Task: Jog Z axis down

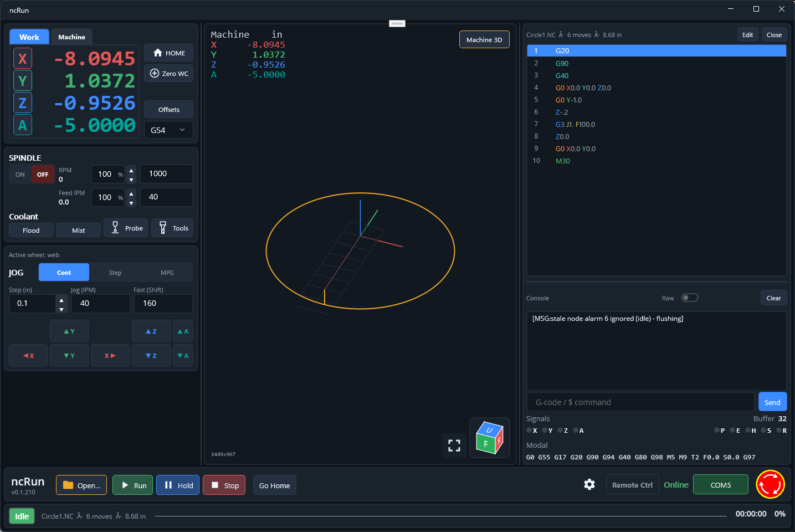Action: pyautogui.click(x=151, y=355)
